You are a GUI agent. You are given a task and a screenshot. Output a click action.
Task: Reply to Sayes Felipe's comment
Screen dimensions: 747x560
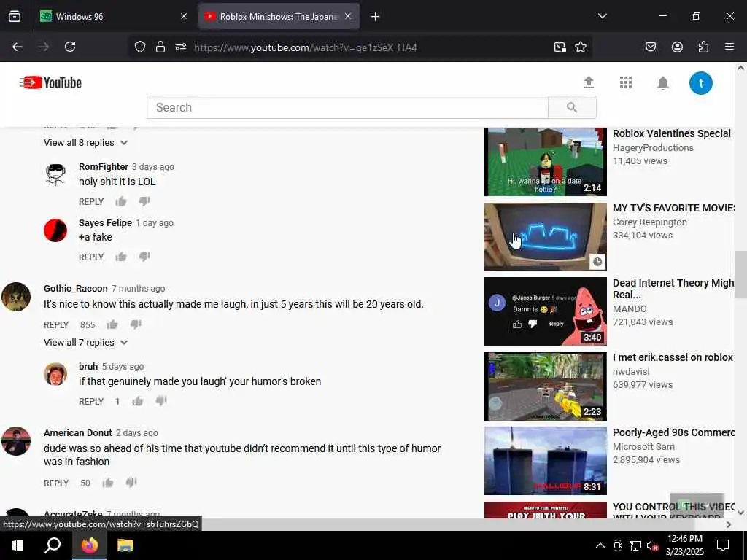91,257
